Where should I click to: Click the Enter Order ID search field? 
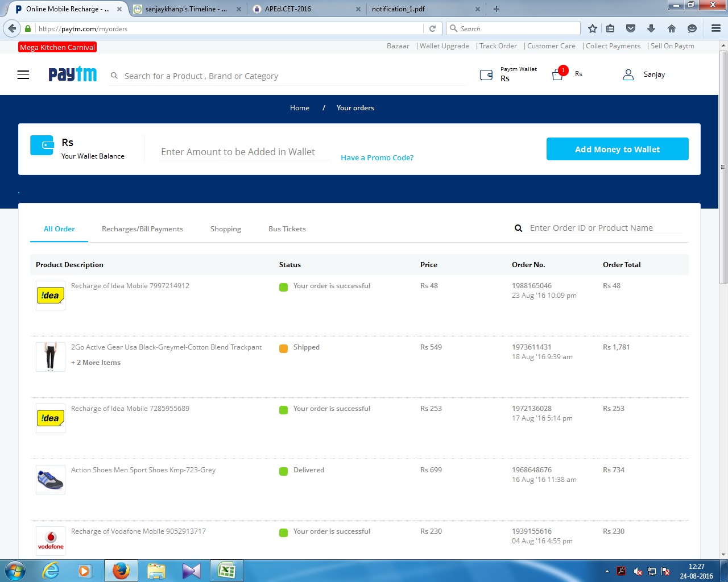605,228
